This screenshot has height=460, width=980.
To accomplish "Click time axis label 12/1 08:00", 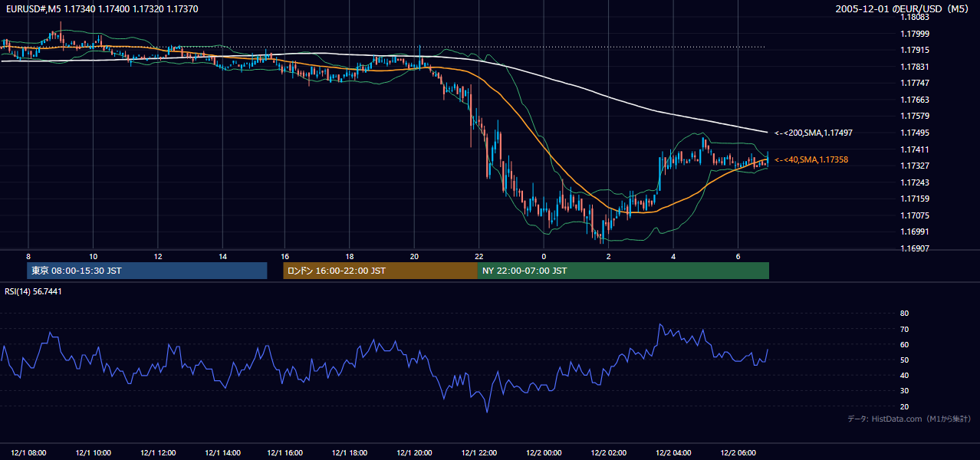I will [x=28, y=452].
